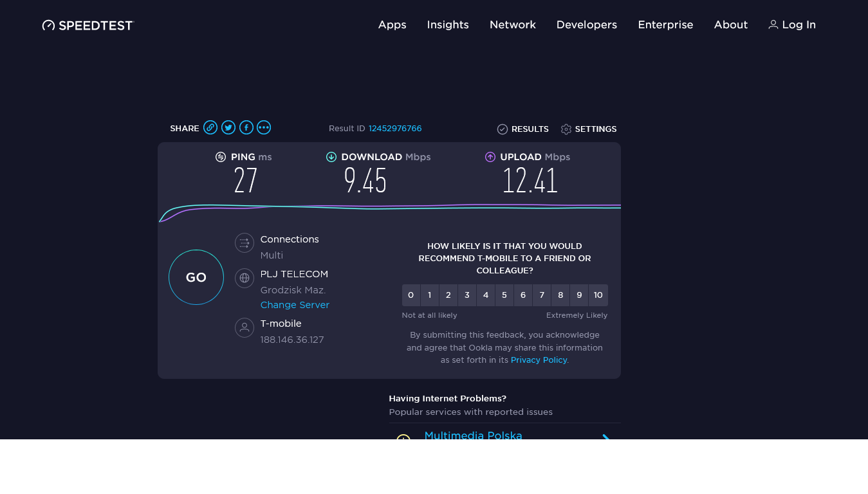This screenshot has height=494, width=868.
Task: Select rating 10 for Extremely Likely
Action: [x=598, y=295]
